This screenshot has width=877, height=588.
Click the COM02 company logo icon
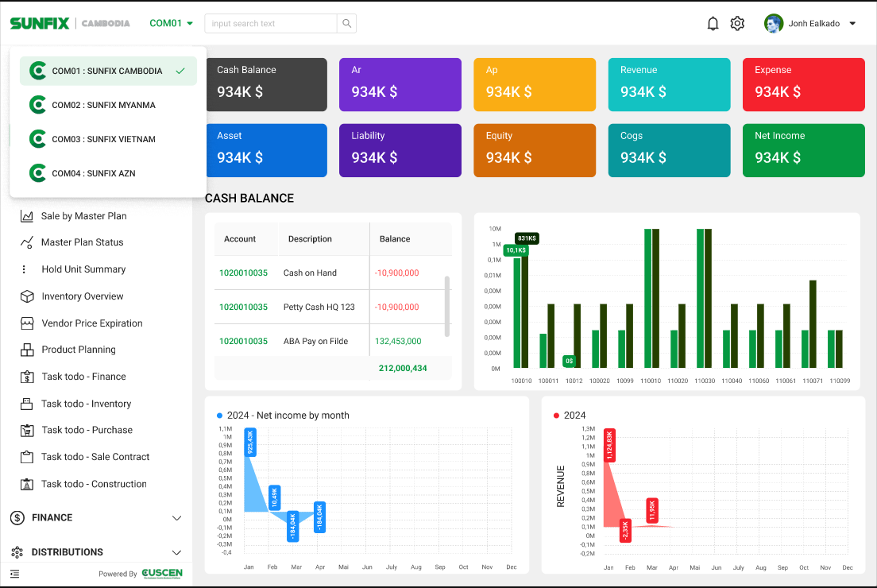pyautogui.click(x=37, y=105)
